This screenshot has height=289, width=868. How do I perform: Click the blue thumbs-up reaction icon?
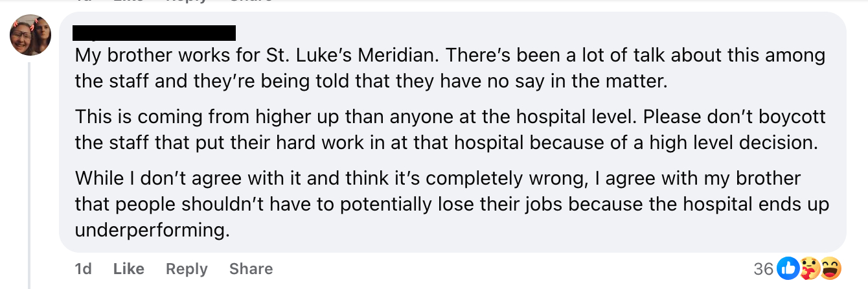point(788,268)
